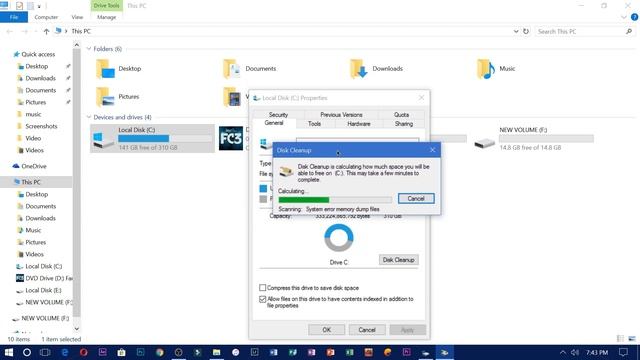This screenshot has height=360, width=640.
Task: Open Microsoft Store bag icon on taskbar
Action: (121, 352)
